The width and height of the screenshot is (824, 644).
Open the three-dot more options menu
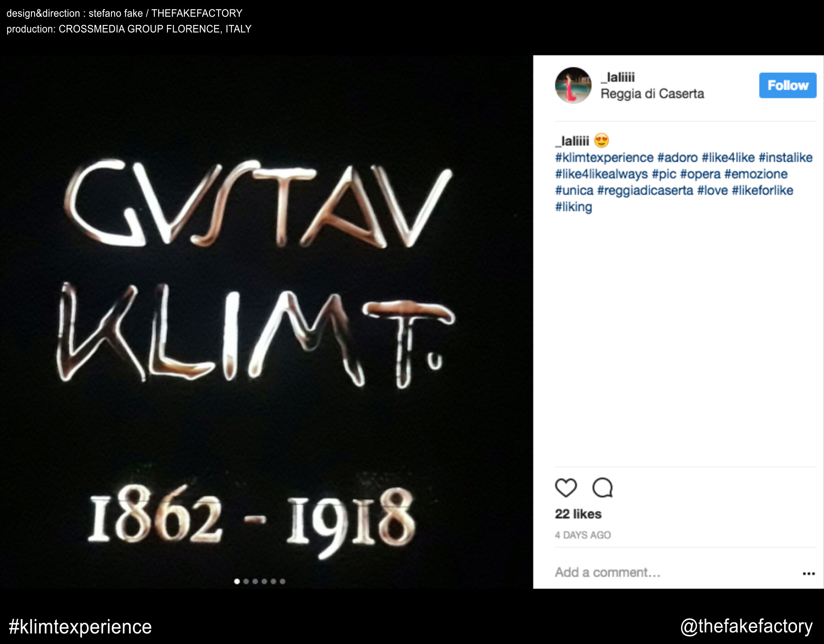point(808,574)
